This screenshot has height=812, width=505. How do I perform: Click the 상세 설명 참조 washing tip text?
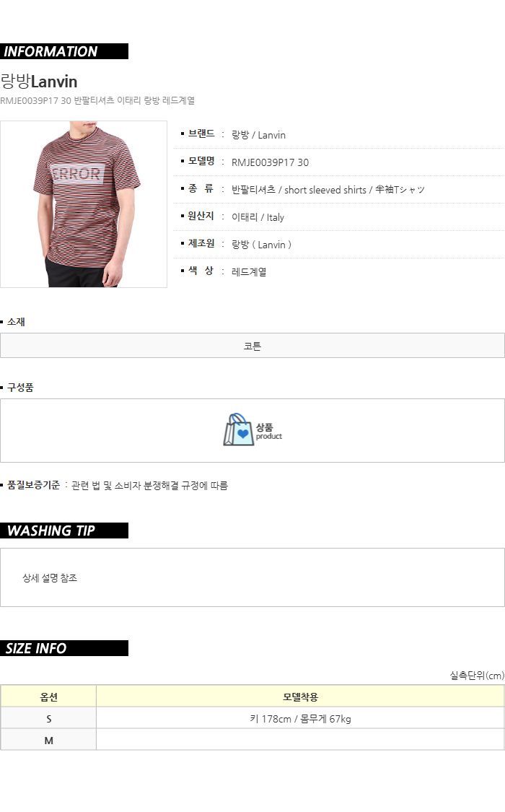coord(50,578)
